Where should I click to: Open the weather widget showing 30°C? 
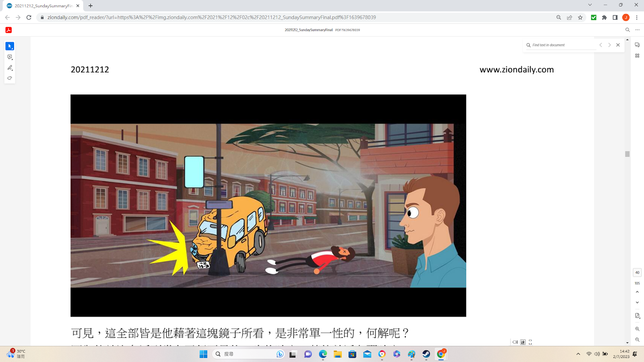tap(17, 354)
